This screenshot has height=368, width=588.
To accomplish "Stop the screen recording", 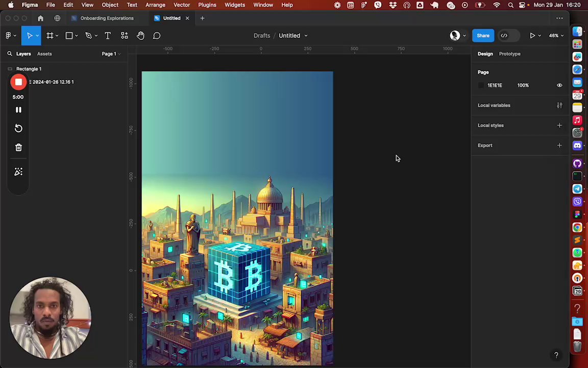I will 18,82.
